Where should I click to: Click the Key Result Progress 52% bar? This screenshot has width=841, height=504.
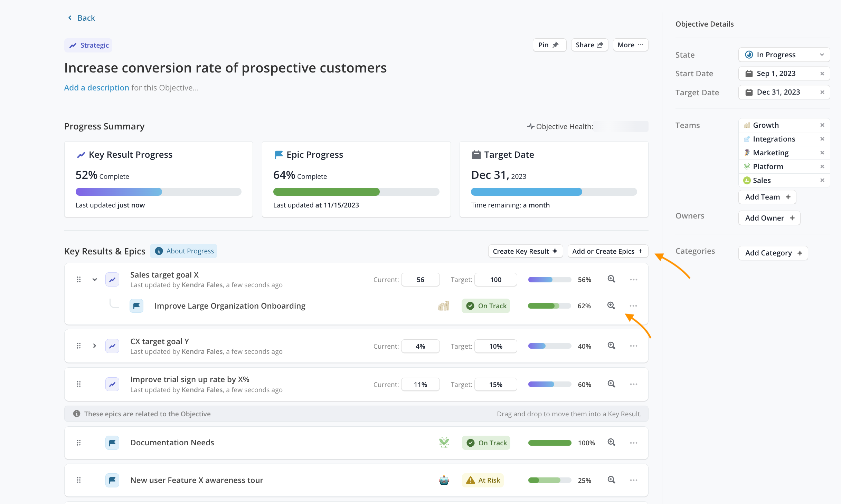[158, 192]
